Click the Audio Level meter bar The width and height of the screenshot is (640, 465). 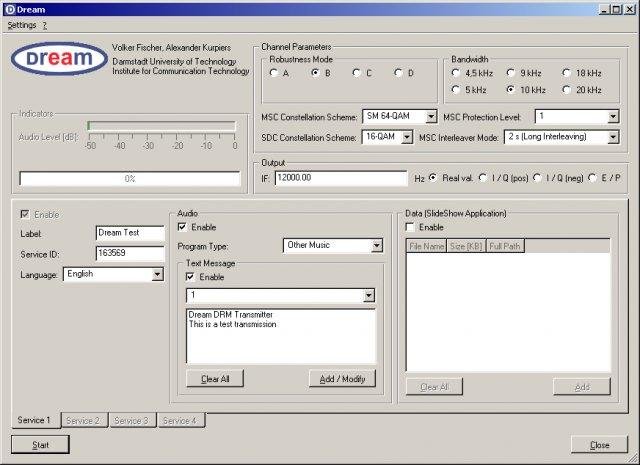[x=162, y=126]
